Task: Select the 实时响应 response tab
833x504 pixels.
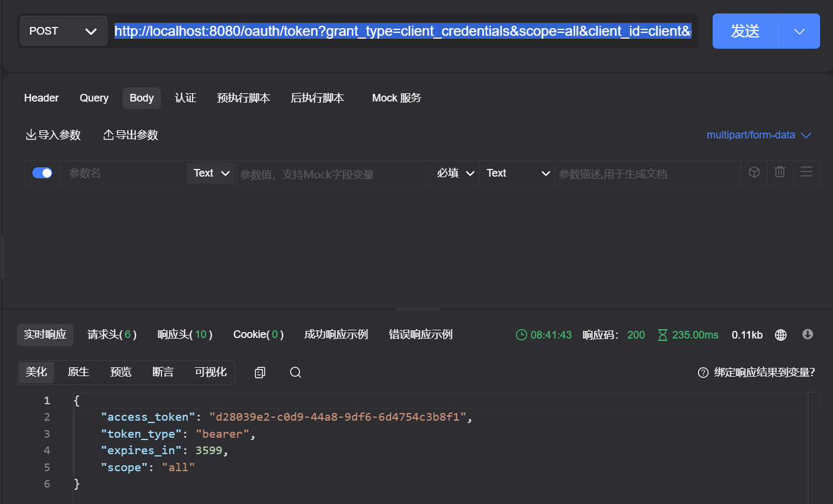Action: [45, 334]
